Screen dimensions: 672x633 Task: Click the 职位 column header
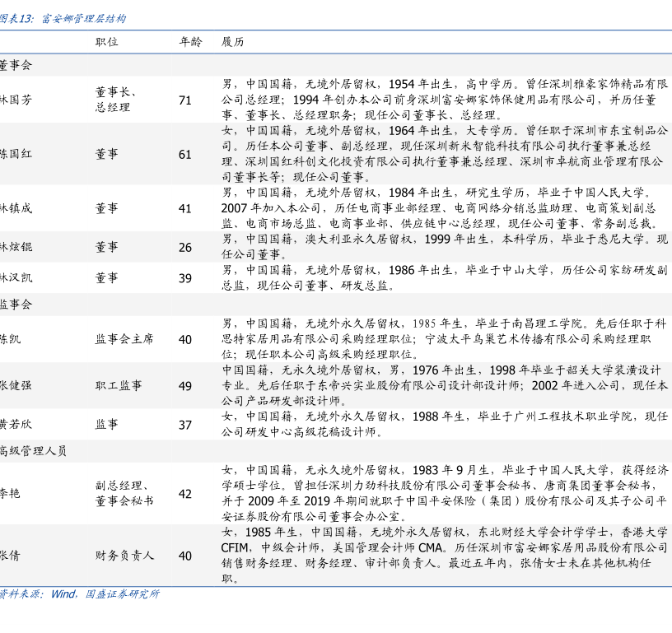(x=106, y=42)
